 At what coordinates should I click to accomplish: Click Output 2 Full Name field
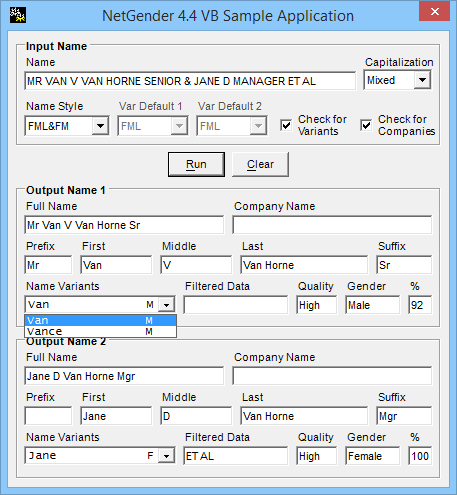124,376
